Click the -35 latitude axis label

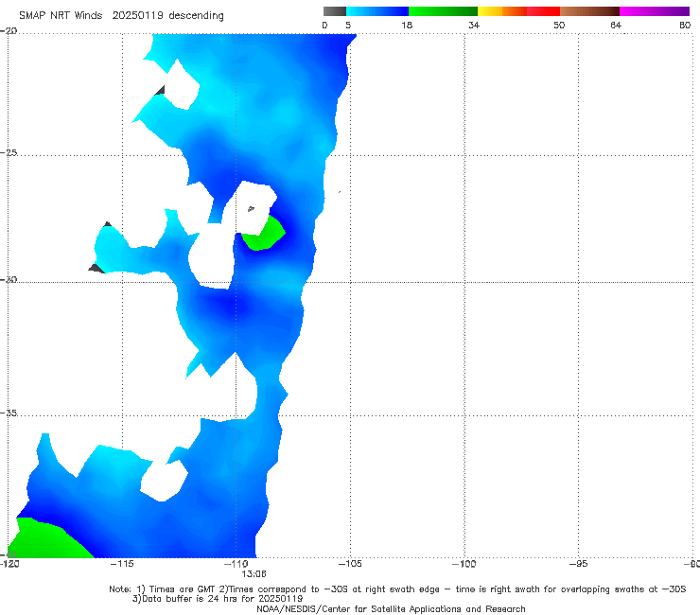pos(9,413)
